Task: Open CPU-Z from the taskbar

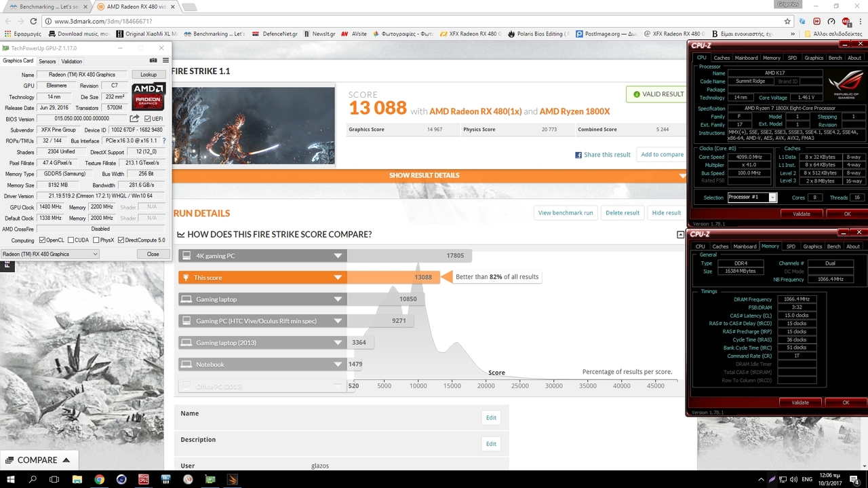Action: [x=143, y=479]
